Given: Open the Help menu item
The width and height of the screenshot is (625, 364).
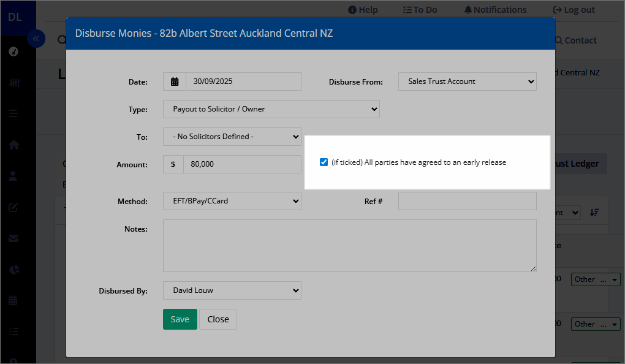Looking at the screenshot, I should [363, 10].
